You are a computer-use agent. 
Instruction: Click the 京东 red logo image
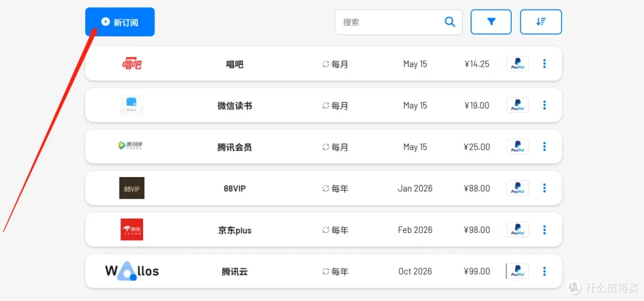point(132,229)
